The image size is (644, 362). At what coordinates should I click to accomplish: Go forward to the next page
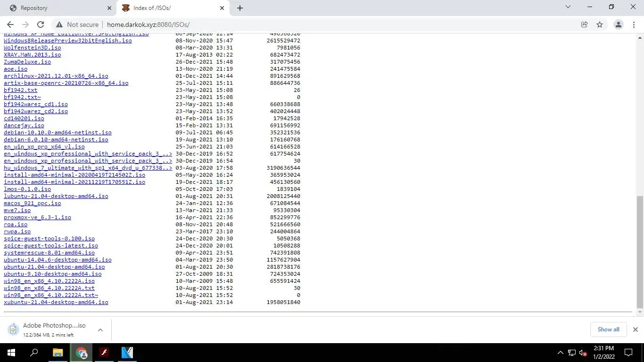coord(25,25)
